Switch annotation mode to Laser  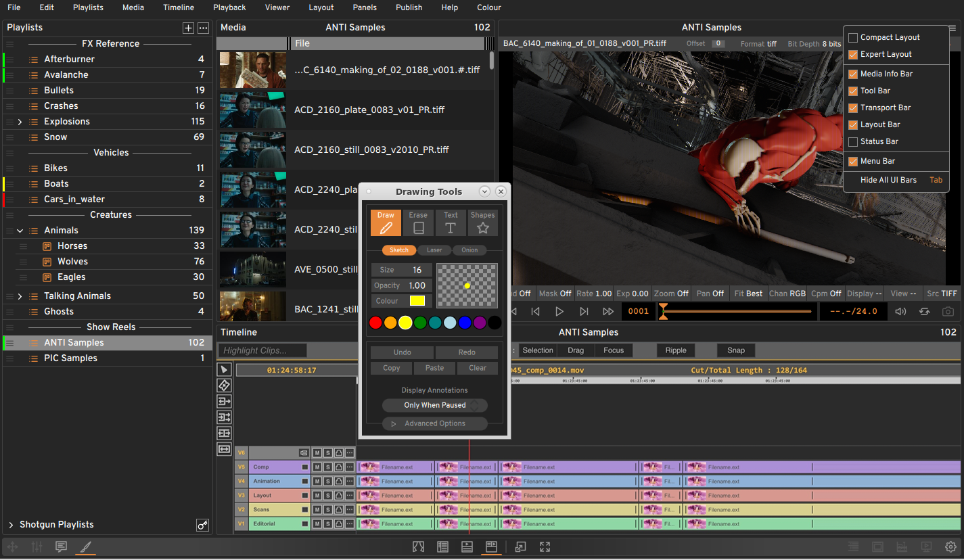(x=434, y=250)
